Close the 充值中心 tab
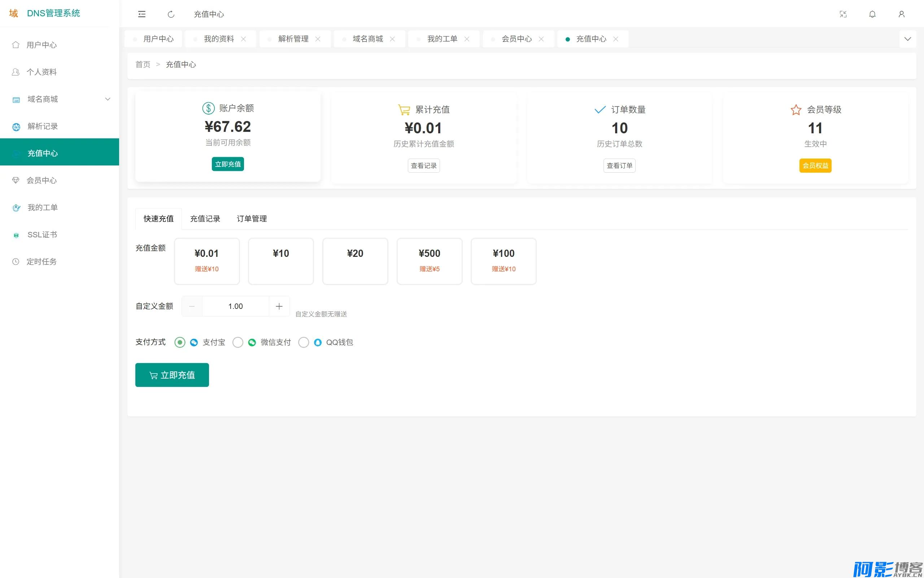Image resolution: width=924 pixels, height=578 pixels. [x=615, y=39]
